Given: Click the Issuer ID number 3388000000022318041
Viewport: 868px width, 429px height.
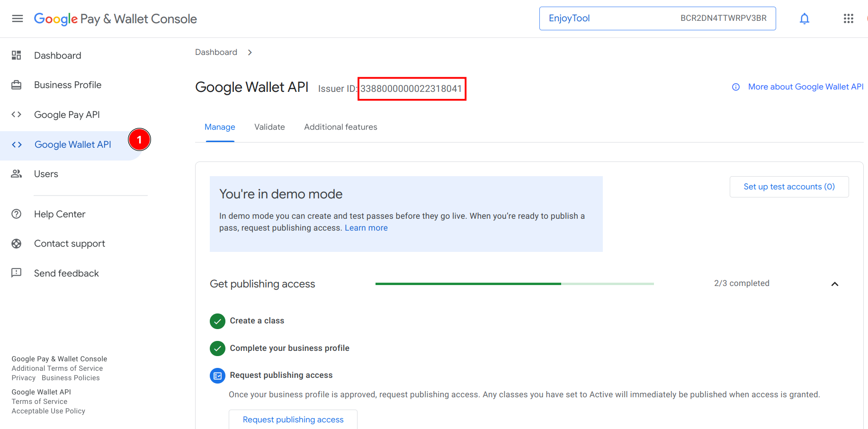Looking at the screenshot, I should click(411, 89).
